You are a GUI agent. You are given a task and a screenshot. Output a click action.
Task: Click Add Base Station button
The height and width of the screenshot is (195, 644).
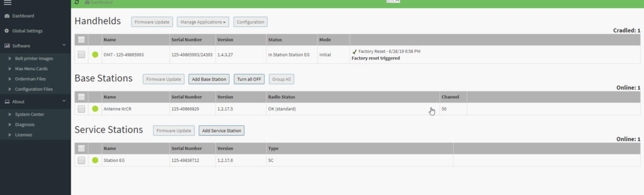tap(209, 79)
